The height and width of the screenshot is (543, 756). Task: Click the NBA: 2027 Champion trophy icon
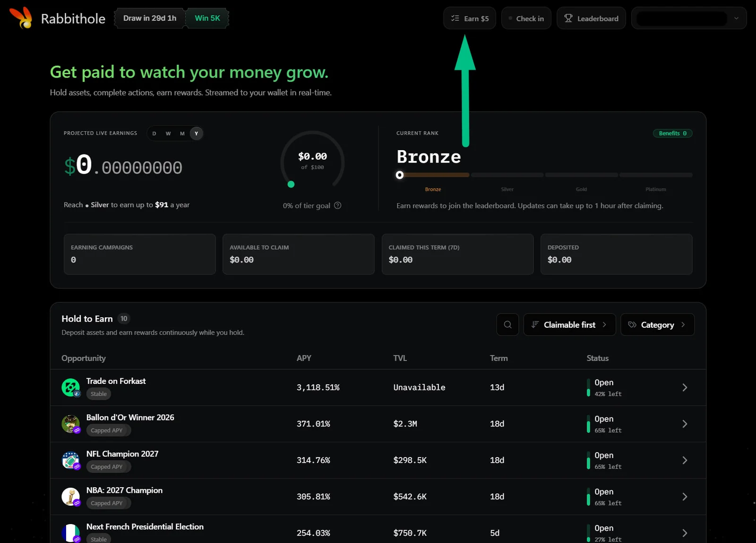point(71,497)
